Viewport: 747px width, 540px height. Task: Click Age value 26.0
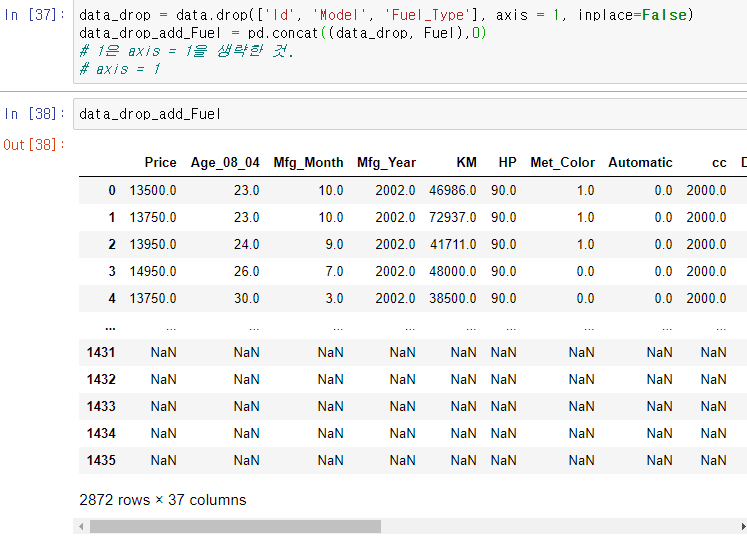pyautogui.click(x=246, y=272)
